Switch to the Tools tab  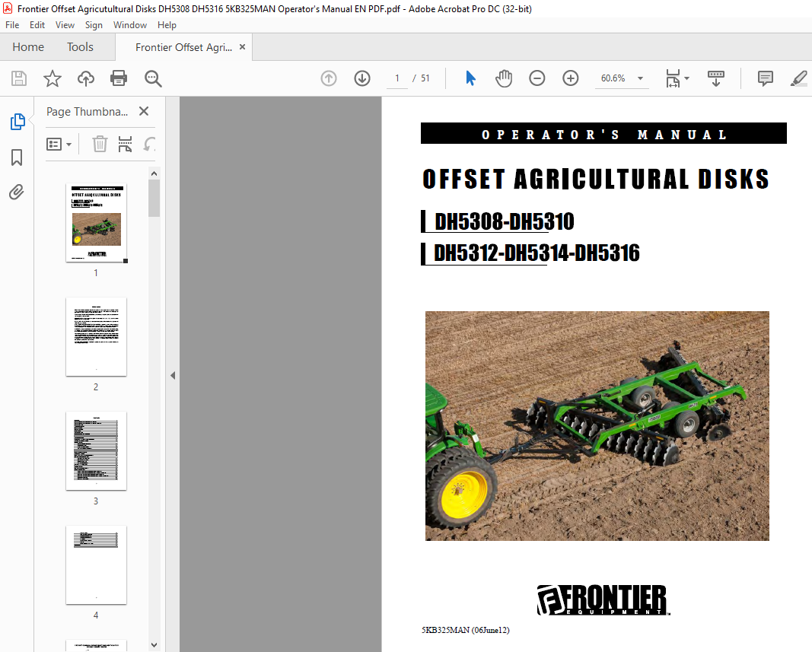[x=80, y=47]
